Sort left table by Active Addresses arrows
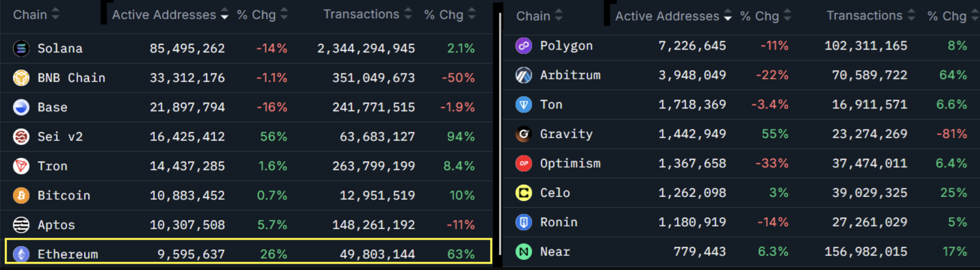980x270 pixels. click(224, 14)
